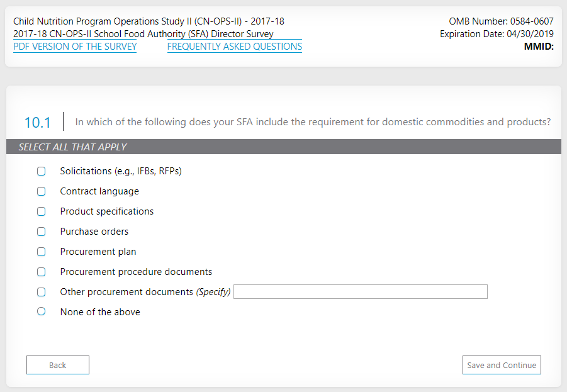Mark the Procurement plan checkbox
Image resolution: width=567 pixels, height=392 pixels.
click(42, 252)
